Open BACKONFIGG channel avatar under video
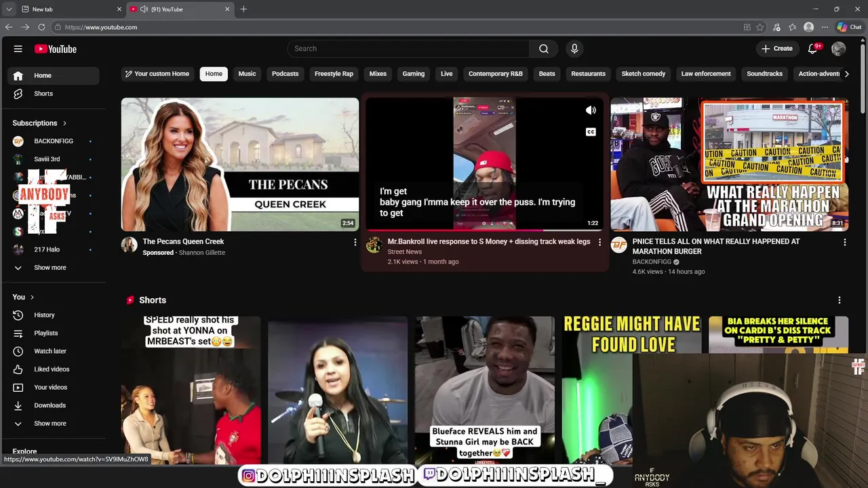The width and height of the screenshot is (868, 488). tap(618, 245)
